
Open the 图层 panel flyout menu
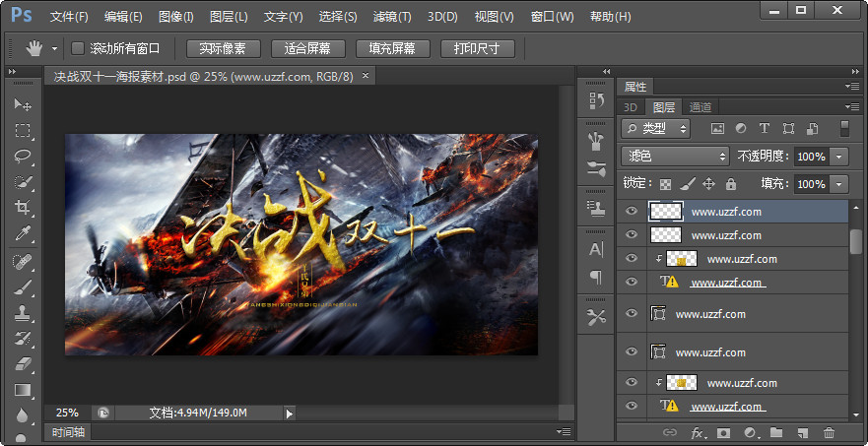point(852,106)
